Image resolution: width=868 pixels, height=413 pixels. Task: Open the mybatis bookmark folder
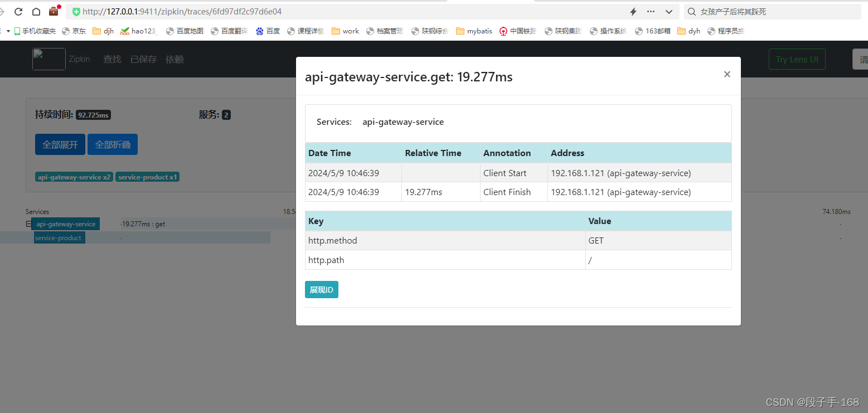pyautogui.click(x=474, y=31)
